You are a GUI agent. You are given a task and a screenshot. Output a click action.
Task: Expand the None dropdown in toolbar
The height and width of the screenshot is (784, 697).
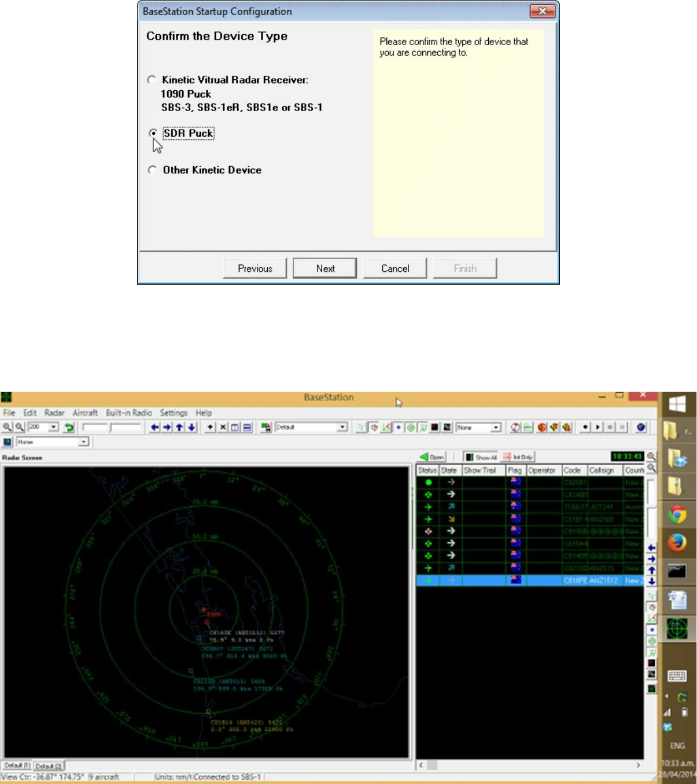click(x=496, y=427)
